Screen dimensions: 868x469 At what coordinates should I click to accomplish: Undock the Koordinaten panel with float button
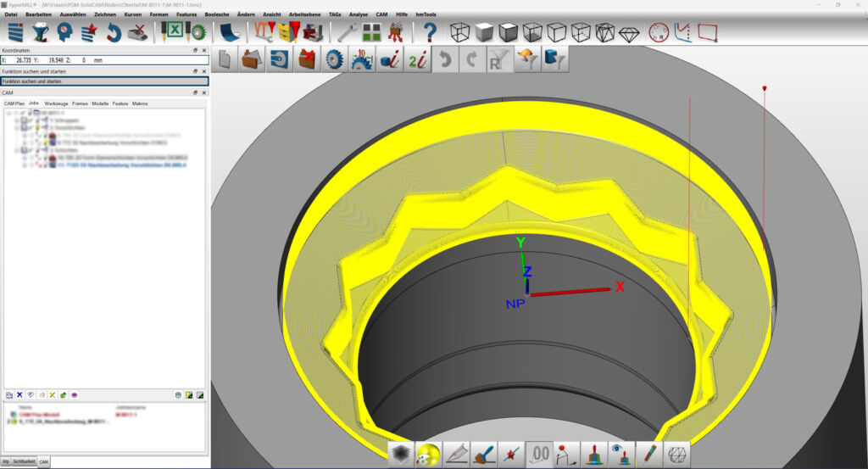195,51
